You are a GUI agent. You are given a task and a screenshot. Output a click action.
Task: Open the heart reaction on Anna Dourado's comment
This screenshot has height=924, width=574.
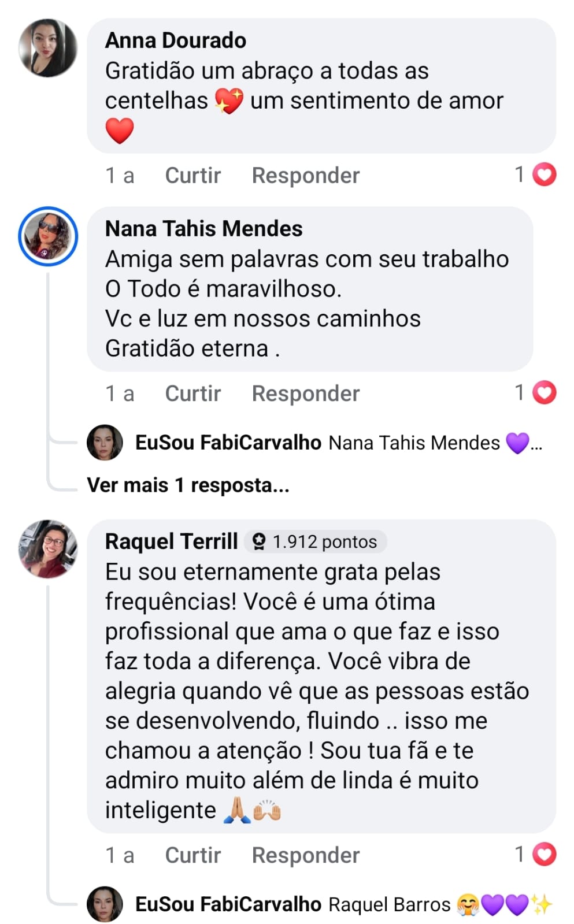(544, 175)
